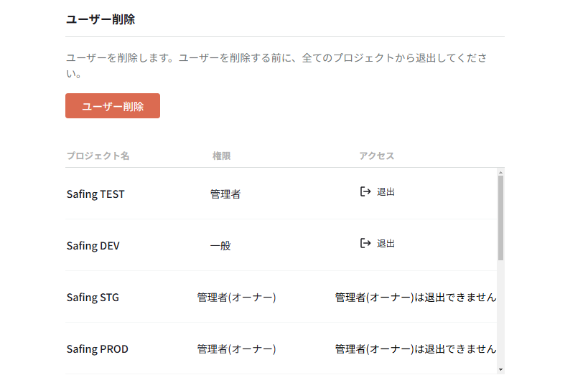588x375 pixels.
Task: Click the scrollbar down arrow in project list
Action: point(500,369)
